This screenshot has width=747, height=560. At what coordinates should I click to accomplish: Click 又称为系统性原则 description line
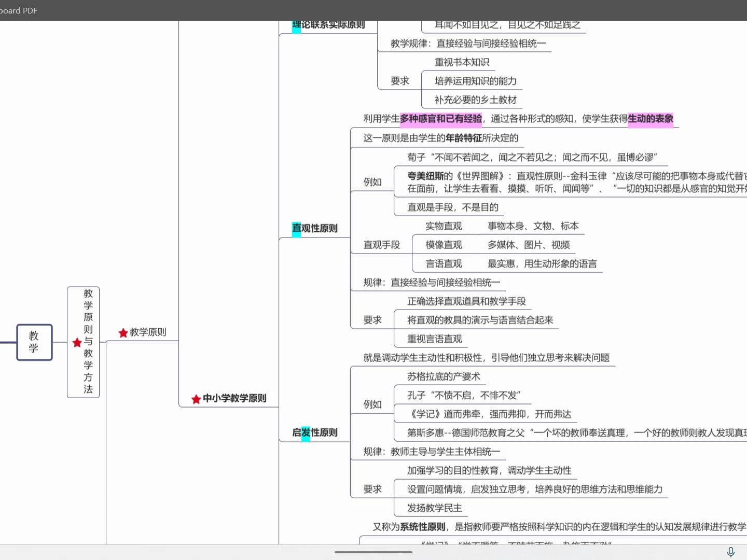[560, 527]
